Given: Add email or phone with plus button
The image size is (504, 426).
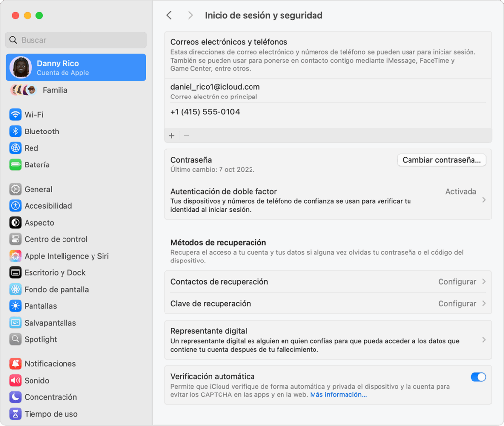Looking at the screenshot, I should pos(172,135).
